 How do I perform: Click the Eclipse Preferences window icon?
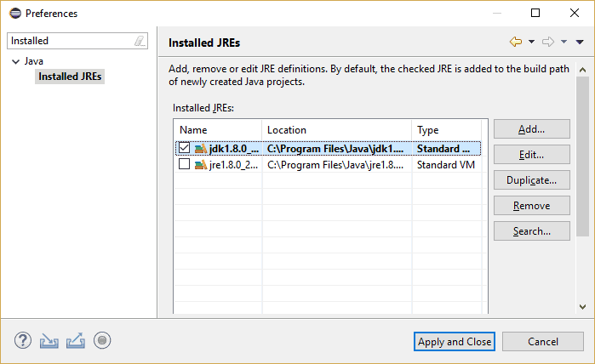click(15, 14)
